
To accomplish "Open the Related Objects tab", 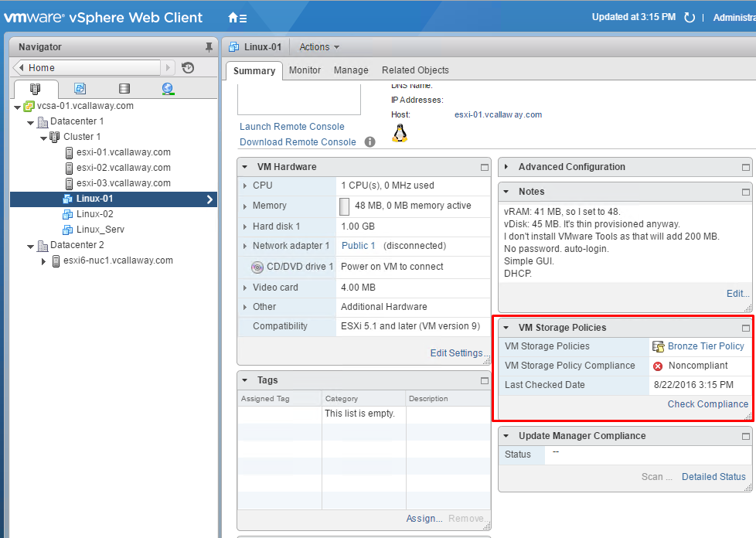I will 415,70.
